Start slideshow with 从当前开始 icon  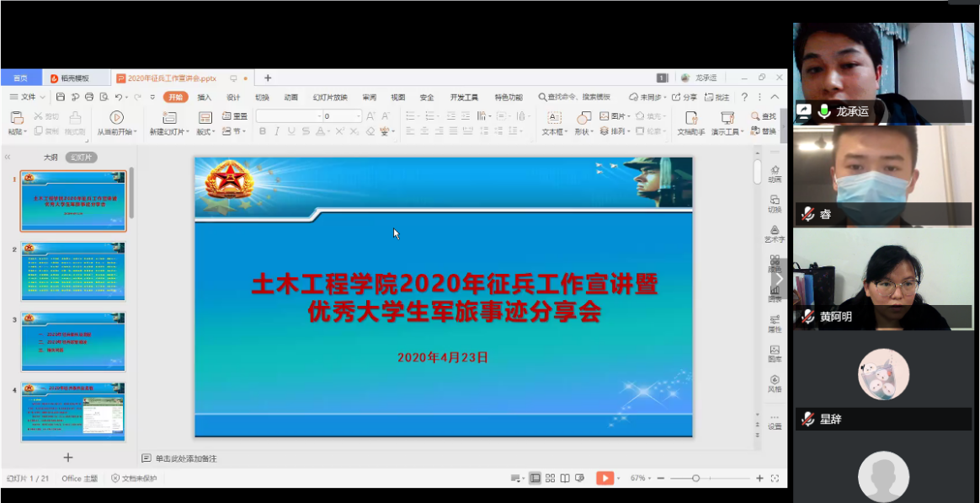pos(116,117)
